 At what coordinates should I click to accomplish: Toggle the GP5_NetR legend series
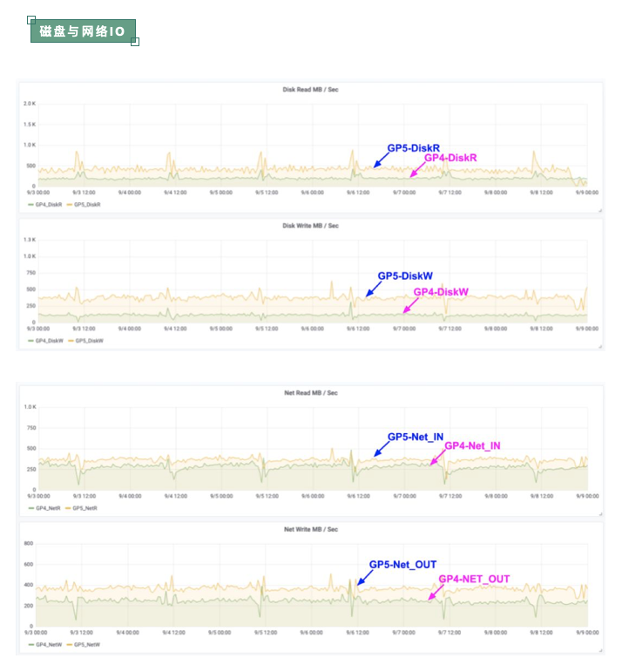tap(85, 508)
